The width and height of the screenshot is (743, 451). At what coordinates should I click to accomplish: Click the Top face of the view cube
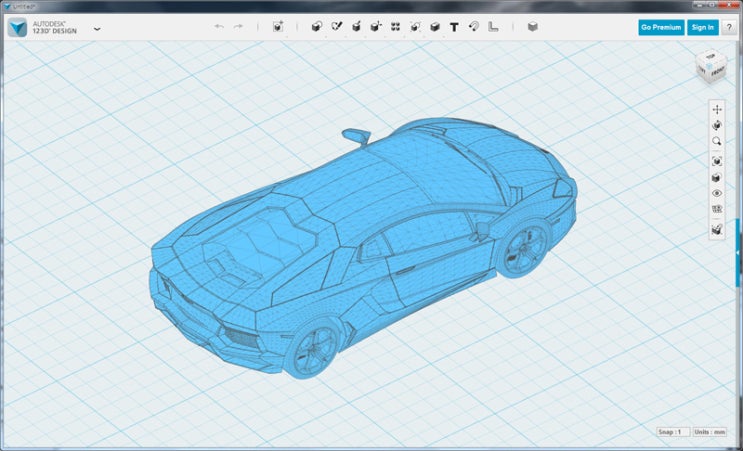(710, 56)
